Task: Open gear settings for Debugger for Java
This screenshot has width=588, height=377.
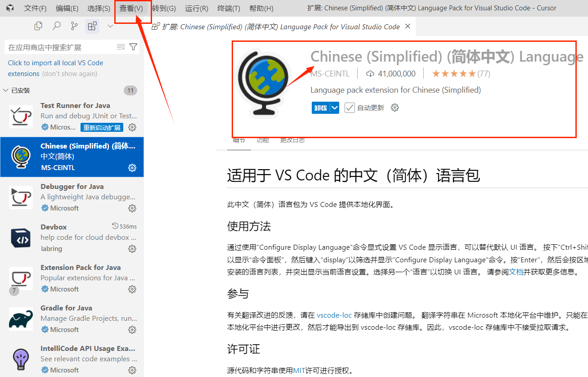Action: (x=132, y=208)
